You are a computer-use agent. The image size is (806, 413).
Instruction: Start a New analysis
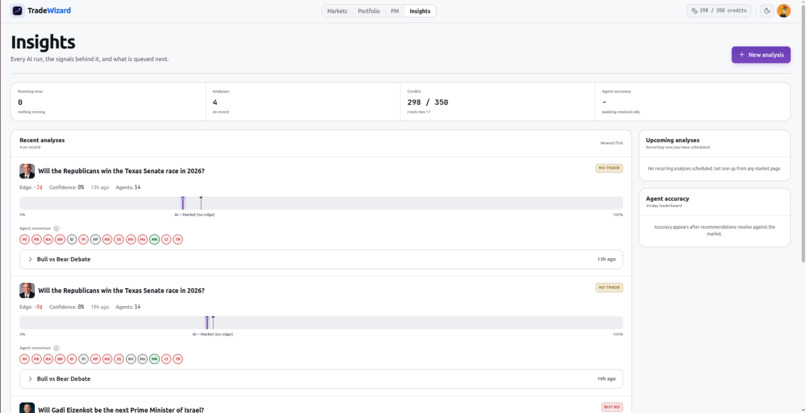pos(761,55)
